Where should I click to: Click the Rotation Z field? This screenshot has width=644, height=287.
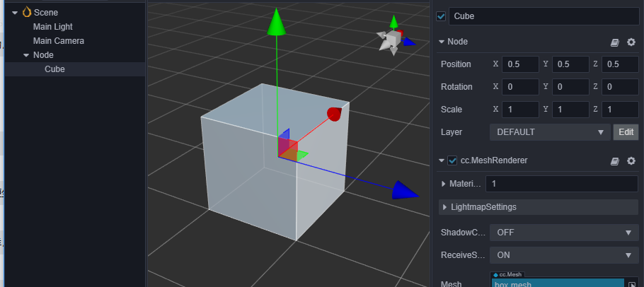(x=620, y=87)
